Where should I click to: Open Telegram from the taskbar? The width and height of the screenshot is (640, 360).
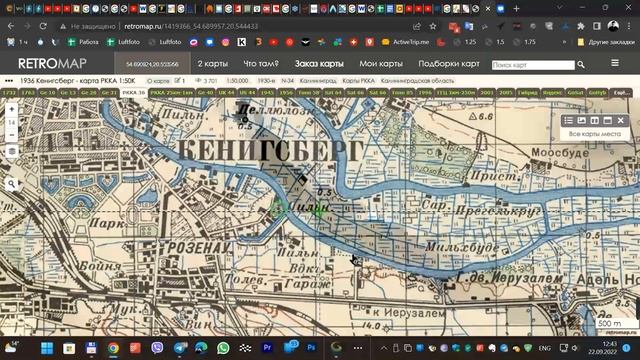pos(180,348)
